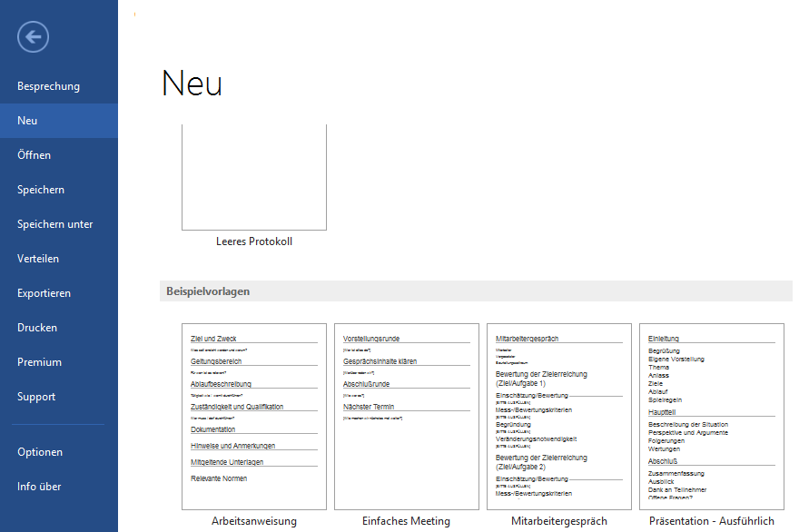Screen dimensions: 799x532
Task: Click the Premium menu item
Action: click(x=39, y=362)
